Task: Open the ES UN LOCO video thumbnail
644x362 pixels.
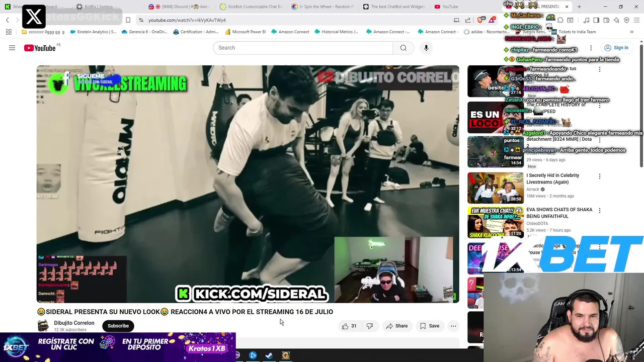Action: point(496,118)
